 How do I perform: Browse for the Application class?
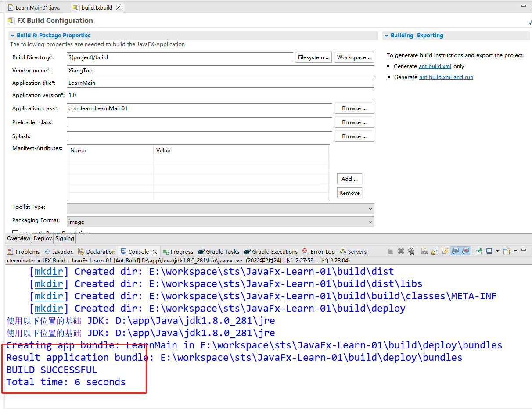click(x=354, y=108)
